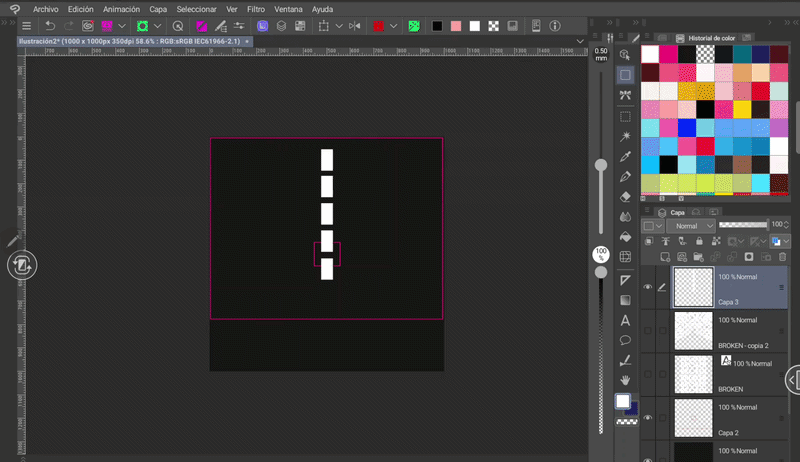Select the Hand move tool

click(x=625, y=381)
